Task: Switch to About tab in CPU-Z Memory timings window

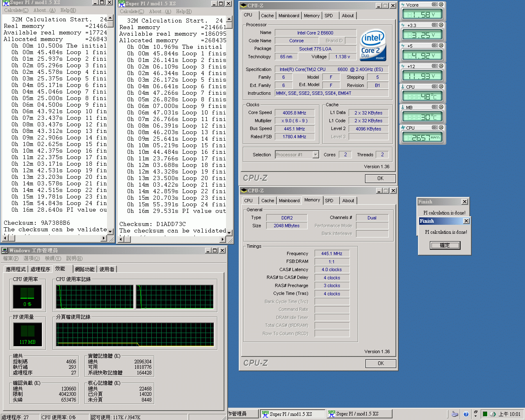Action: [x=348, y=201]
